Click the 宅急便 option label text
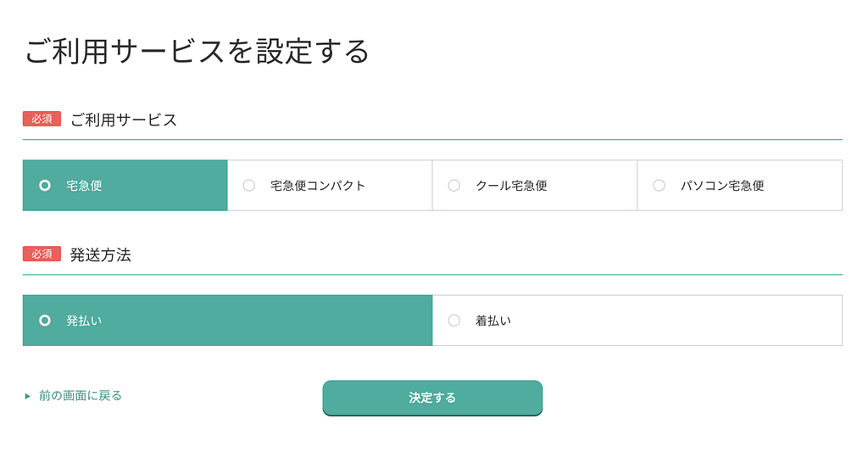 pyautogui.click(x=84, y=185)
